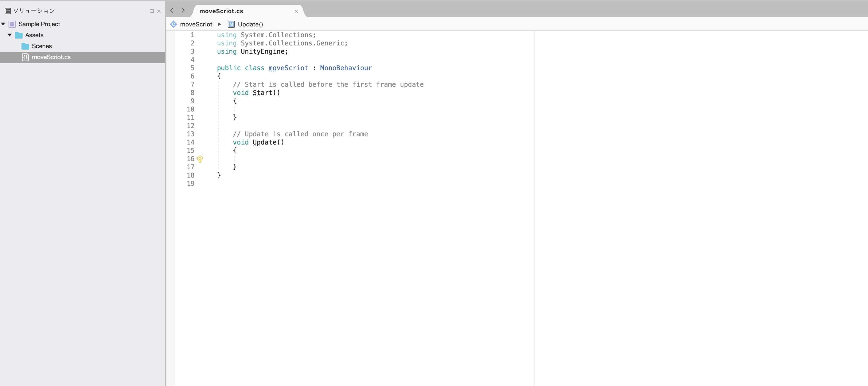This screenshot has height=386, width=868.
Task: Navigate forward with the right arrow
Action: click(183, 10)
